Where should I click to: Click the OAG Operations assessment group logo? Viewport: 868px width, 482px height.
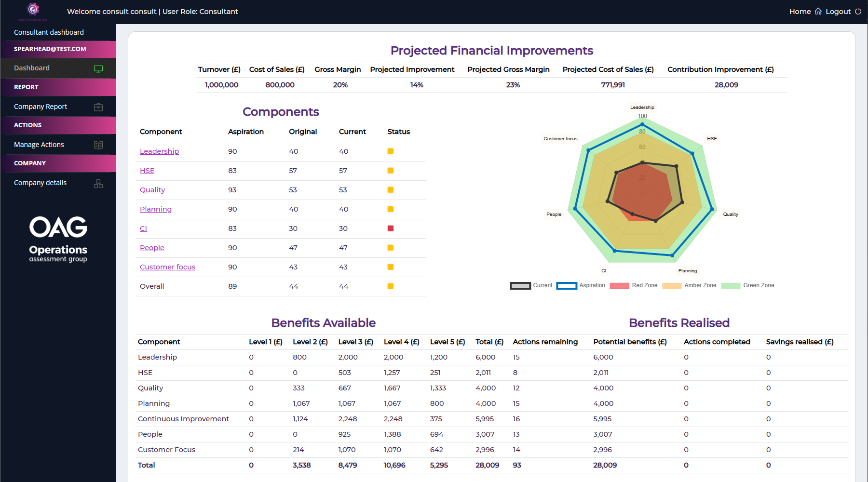pyautogui.click(x=58, y=240)
